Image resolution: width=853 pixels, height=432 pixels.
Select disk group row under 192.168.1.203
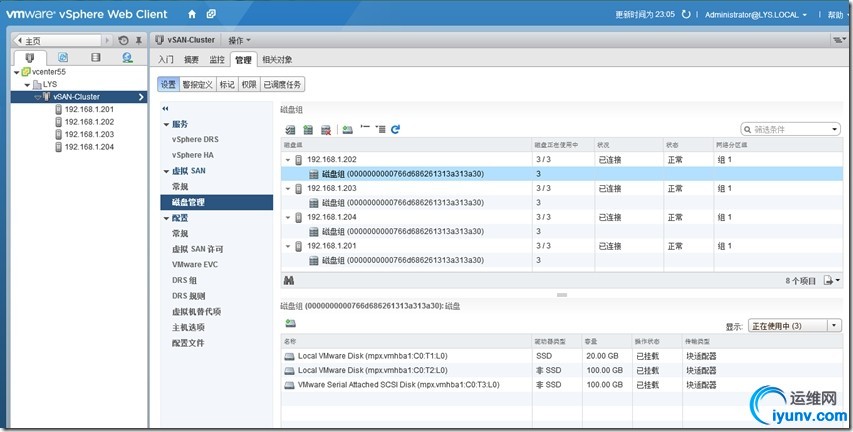coord(561,202)
